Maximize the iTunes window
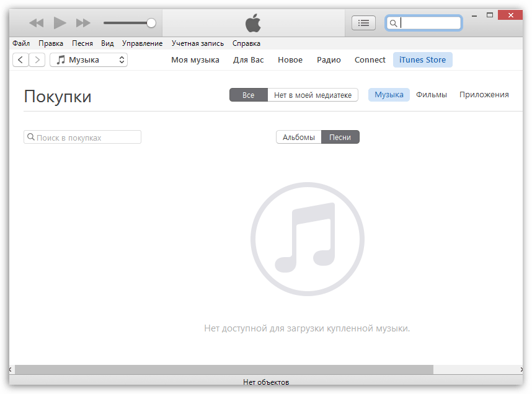532x394 pixels. click(x=490, y=15)
